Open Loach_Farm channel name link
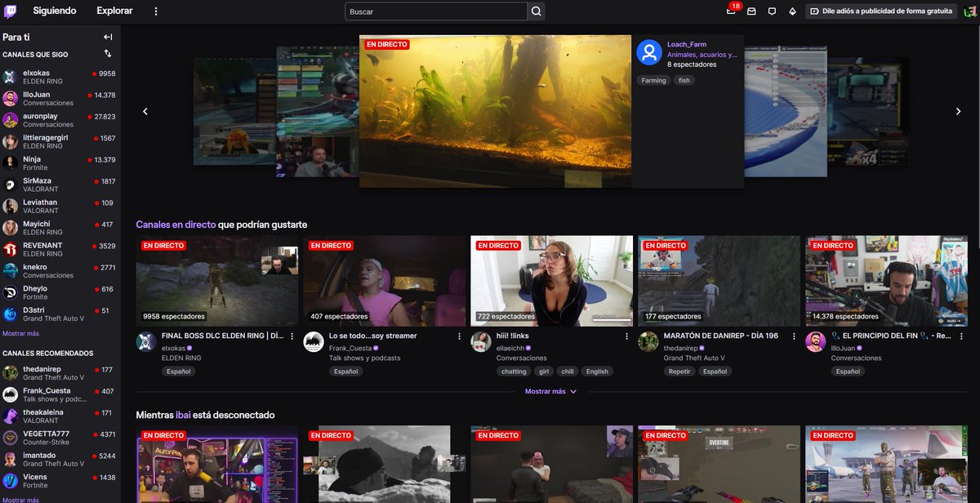The image size is (980, 503). tap(687, 44)
